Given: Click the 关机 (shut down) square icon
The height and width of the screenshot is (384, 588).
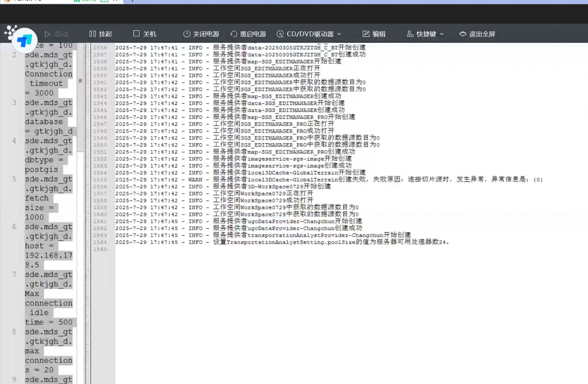Looking at the screenshot, I should tap(136, 33).
